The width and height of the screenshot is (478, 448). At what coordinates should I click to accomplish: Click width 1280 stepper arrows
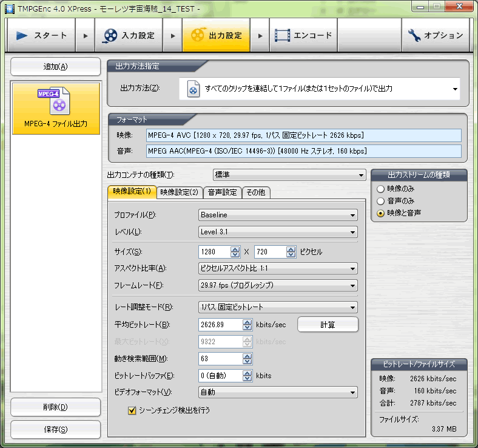click(x=235, y=252)
